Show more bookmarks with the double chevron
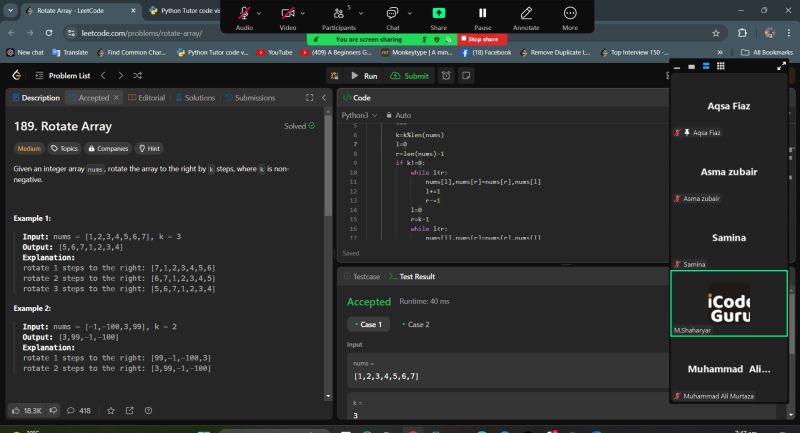Image resolution: width=800 pixels, height=433 pixels. [719, 52]
